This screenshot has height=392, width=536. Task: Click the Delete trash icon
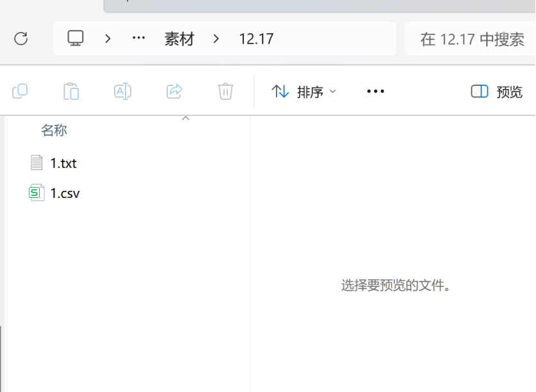click(225, 92)
